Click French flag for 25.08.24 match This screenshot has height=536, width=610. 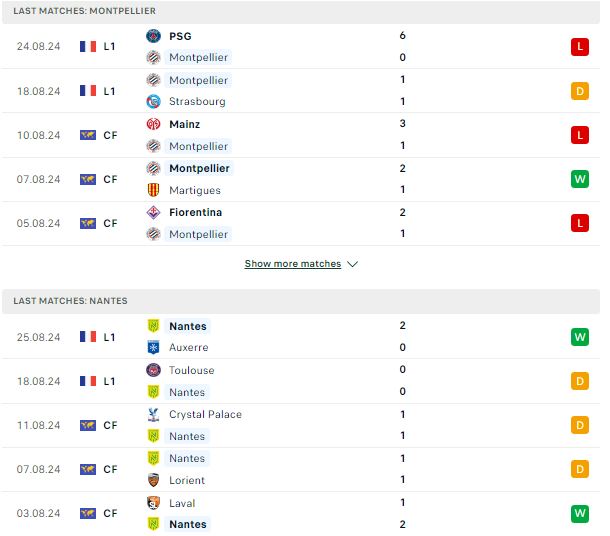[88, 337]
